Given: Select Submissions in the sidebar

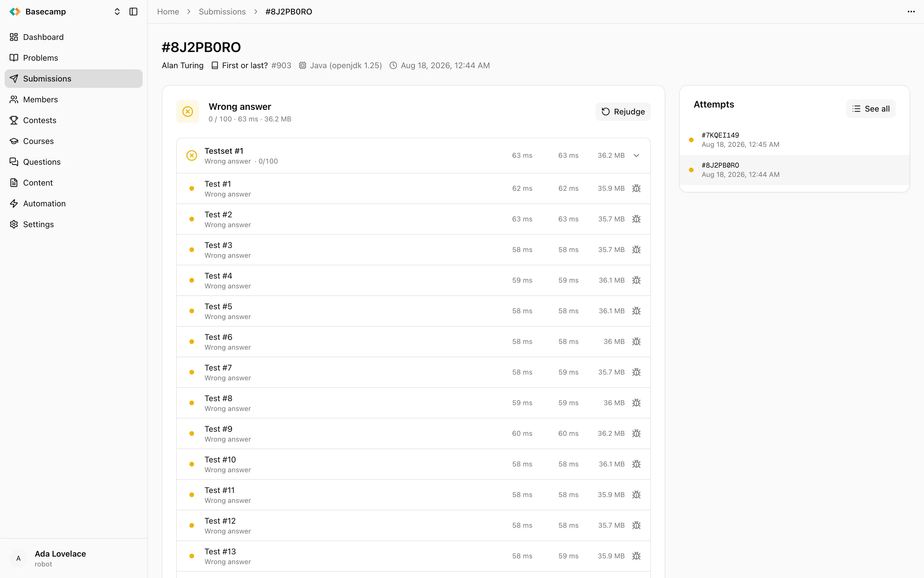Looking at the screenshot, I should click(x=73, y=79).
